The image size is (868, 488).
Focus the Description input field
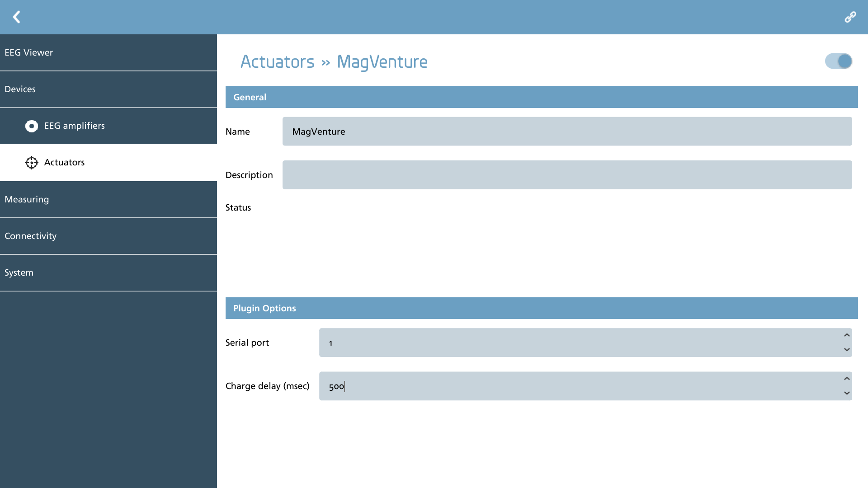(x=567, y=175)
